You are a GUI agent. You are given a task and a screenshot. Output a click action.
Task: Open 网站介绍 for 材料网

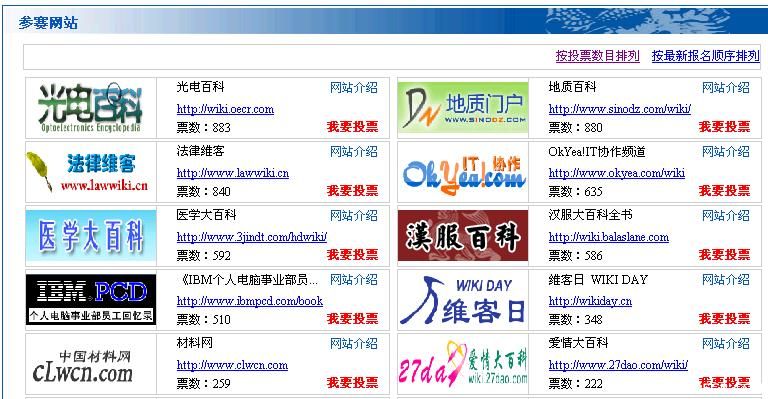354,344
